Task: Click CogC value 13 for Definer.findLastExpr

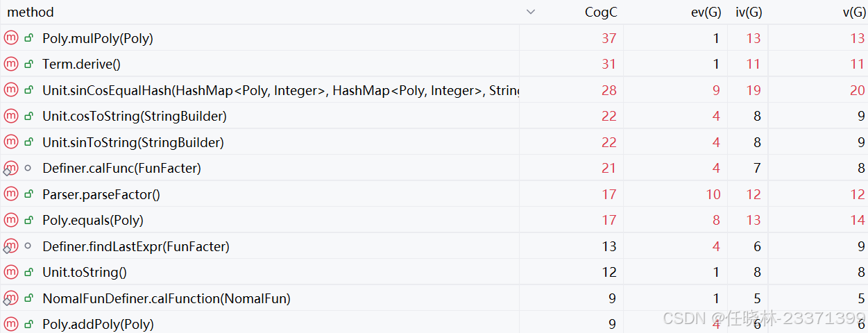Action: 609,246
